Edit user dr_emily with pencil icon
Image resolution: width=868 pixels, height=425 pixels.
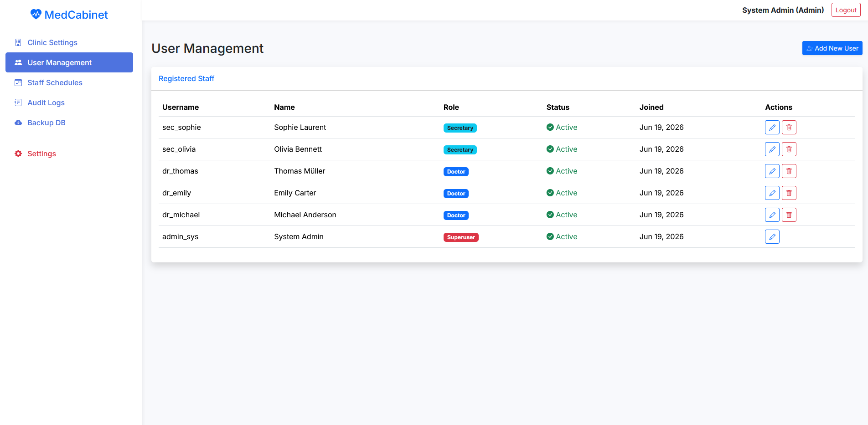(772, 193)
